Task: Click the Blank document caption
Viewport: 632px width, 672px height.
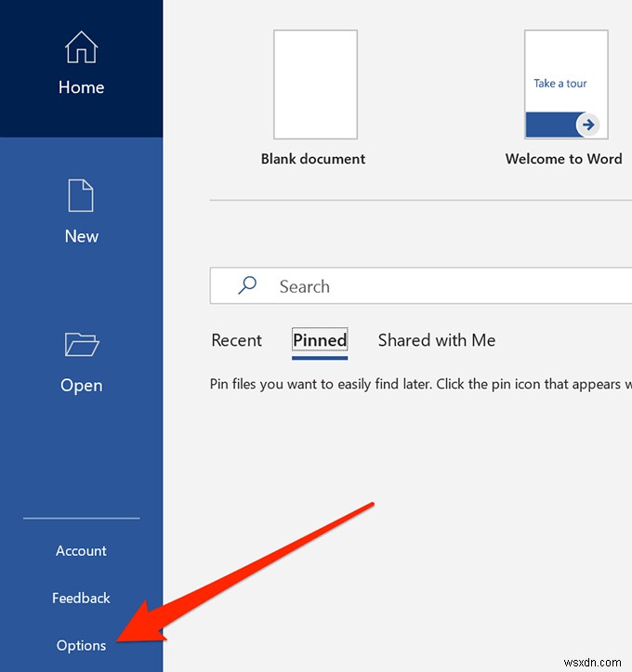Action: point(313,159)
